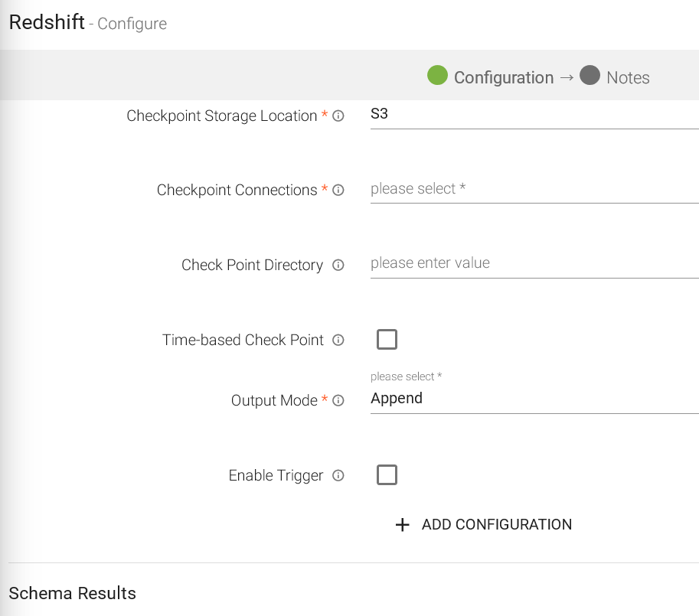
Task: Open Output Mode dropdown set to Append
Action: click(x=534, y=399)
